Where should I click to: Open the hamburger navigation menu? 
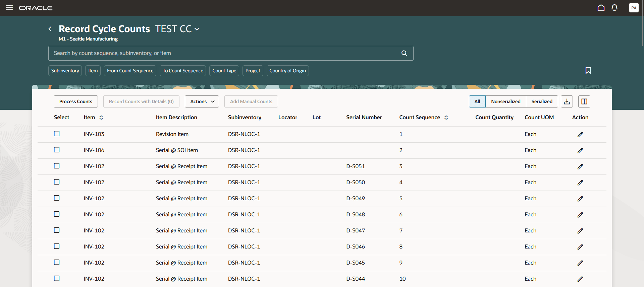pos(9,8)
